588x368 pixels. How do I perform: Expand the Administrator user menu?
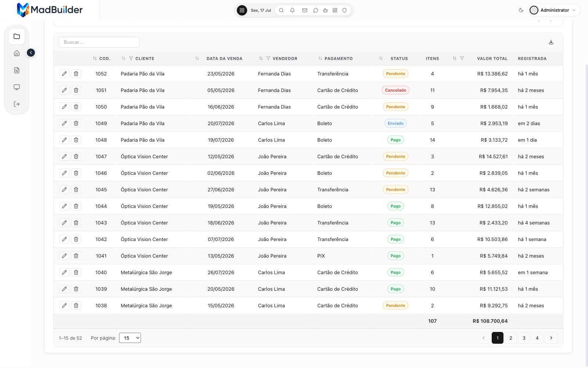point(554,10)
